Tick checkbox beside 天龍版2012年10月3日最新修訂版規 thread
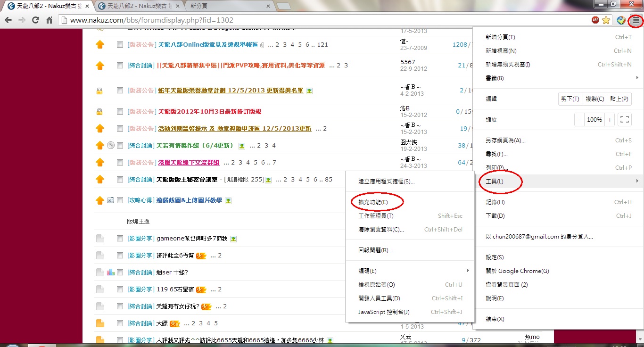This screenshot has width=644, height=347. click(120, 112)
